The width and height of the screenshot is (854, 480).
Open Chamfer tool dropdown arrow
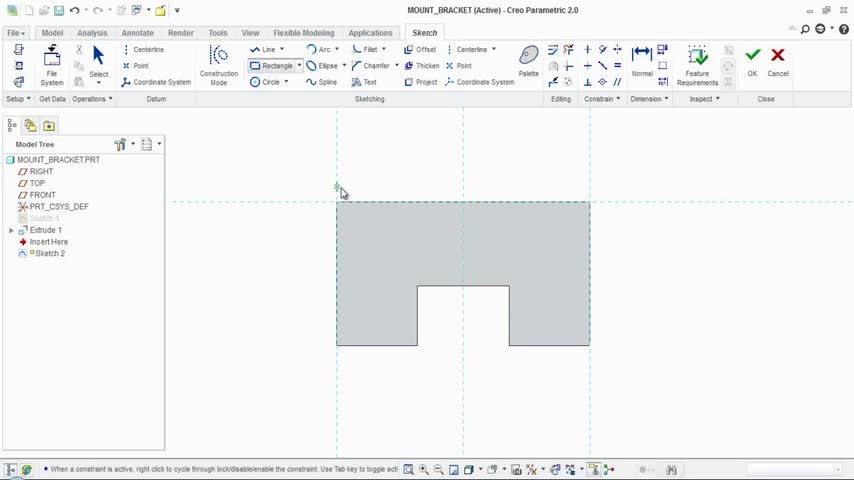(x=396, y=66)
